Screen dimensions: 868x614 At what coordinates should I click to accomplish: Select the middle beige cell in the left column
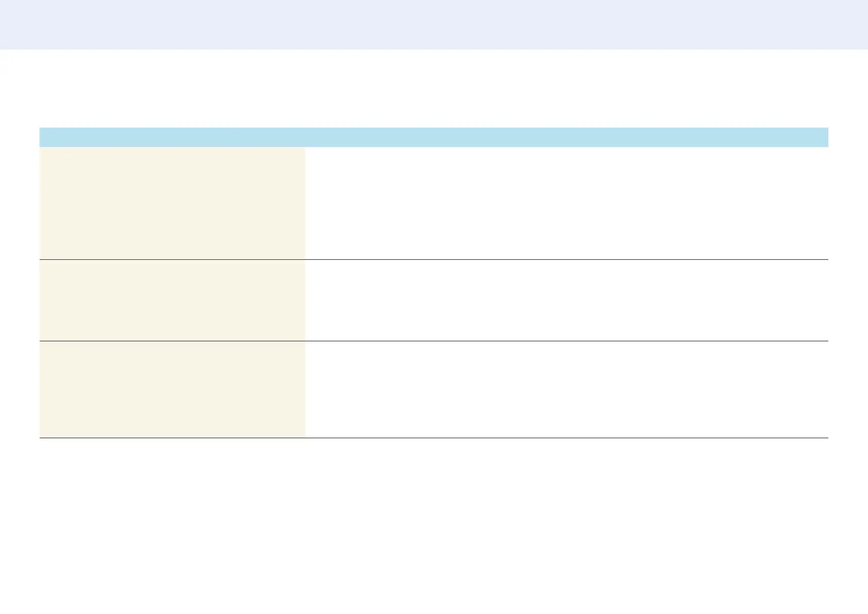click(172, 300)
